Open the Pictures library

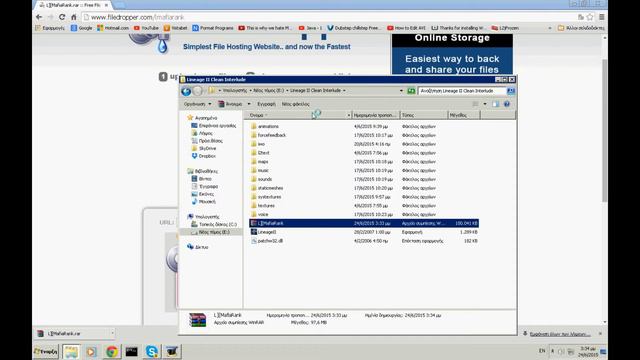(206, 194)
